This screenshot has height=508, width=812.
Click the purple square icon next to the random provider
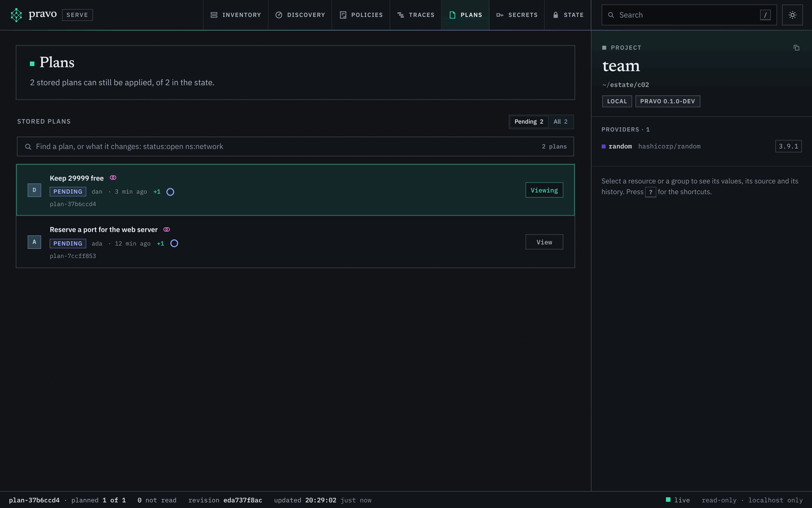604,146
